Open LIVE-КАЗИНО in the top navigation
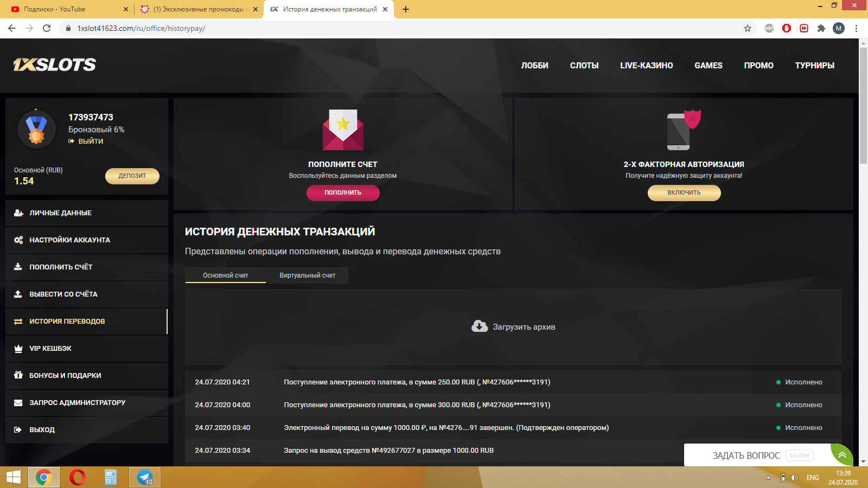Image resolution: width=868 pixels, height=488 pixels. pos(647,66)
